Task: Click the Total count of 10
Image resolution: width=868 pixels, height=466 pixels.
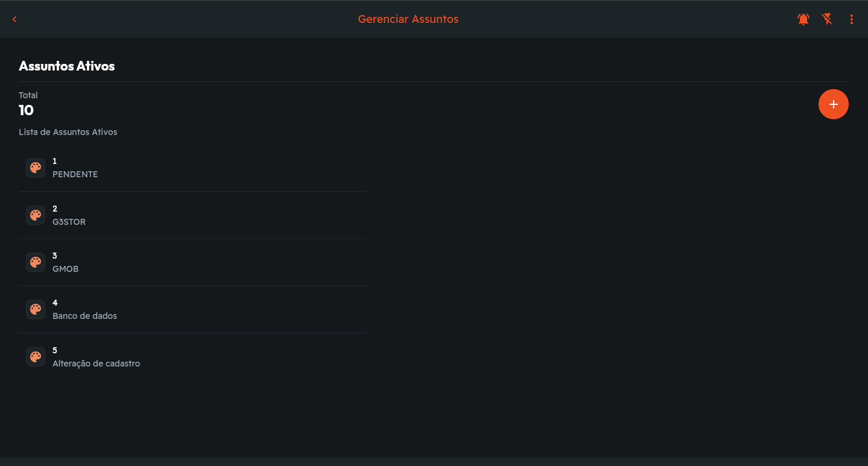Action: point(26,110)
